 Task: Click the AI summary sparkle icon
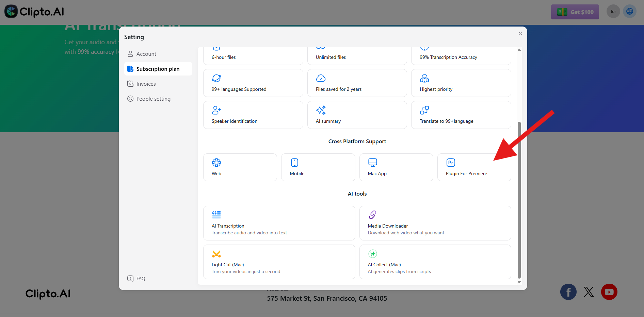(321, 110)
